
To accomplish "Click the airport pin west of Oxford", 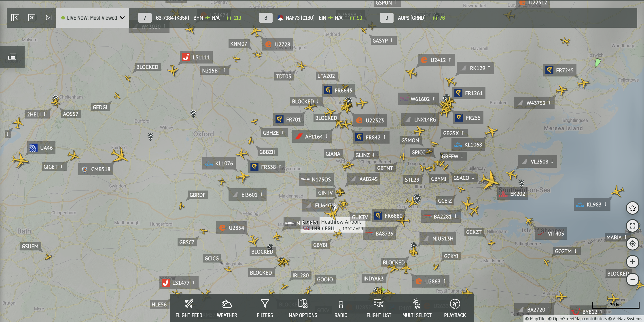I will tap(150, 136).
